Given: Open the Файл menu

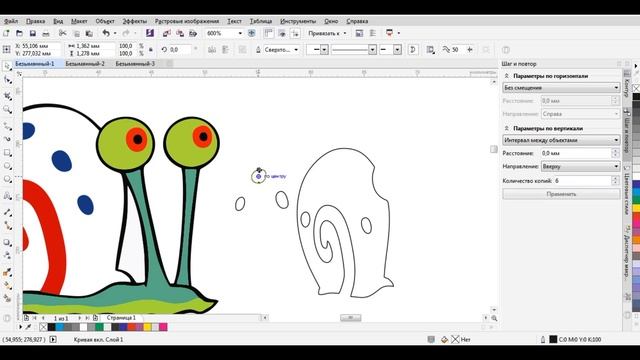Looking at the screenshot, I should coord(11,21).
